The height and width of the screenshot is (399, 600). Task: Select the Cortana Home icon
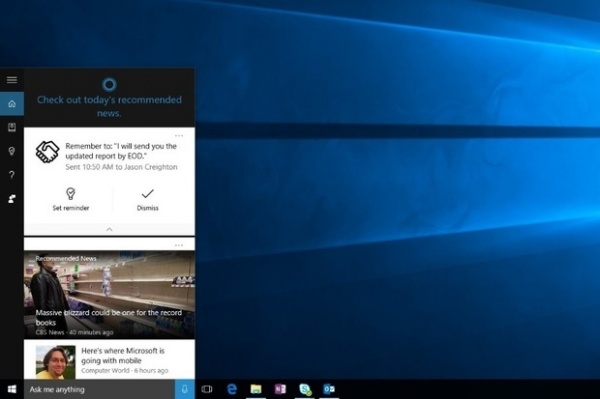click(12, 104)
